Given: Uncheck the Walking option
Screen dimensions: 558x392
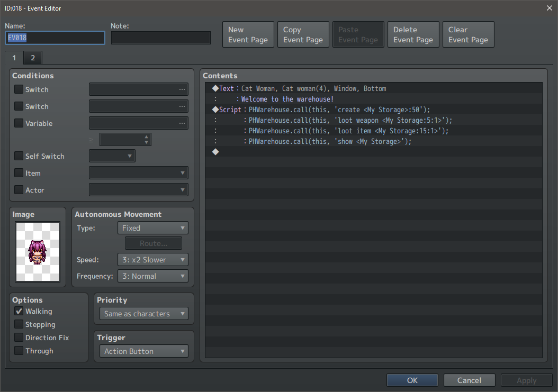Looking at the screenshot, I should 19,311.
